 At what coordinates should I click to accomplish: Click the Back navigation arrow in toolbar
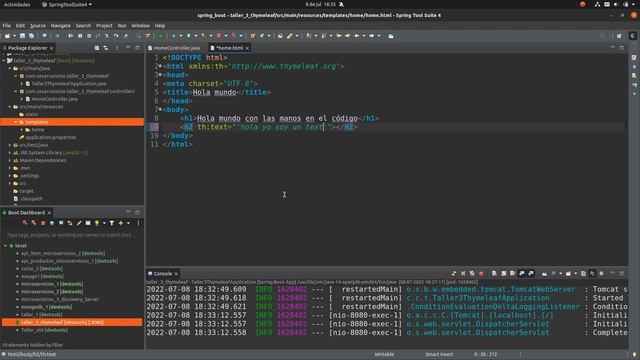(x=357, y=36)
